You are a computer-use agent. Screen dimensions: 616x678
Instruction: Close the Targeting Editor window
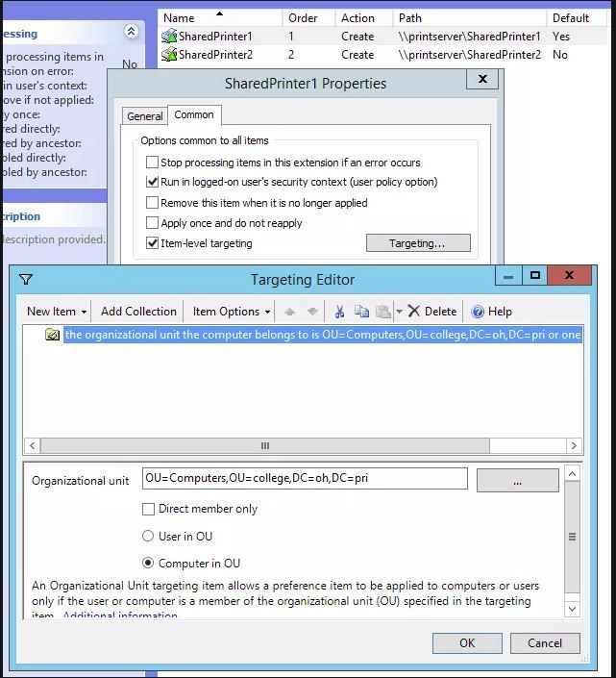click(x=569, y=275)
